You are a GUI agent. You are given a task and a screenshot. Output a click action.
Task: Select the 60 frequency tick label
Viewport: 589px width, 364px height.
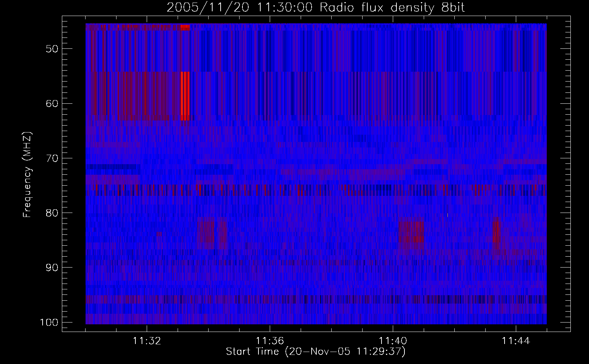(x=52, y=103)
